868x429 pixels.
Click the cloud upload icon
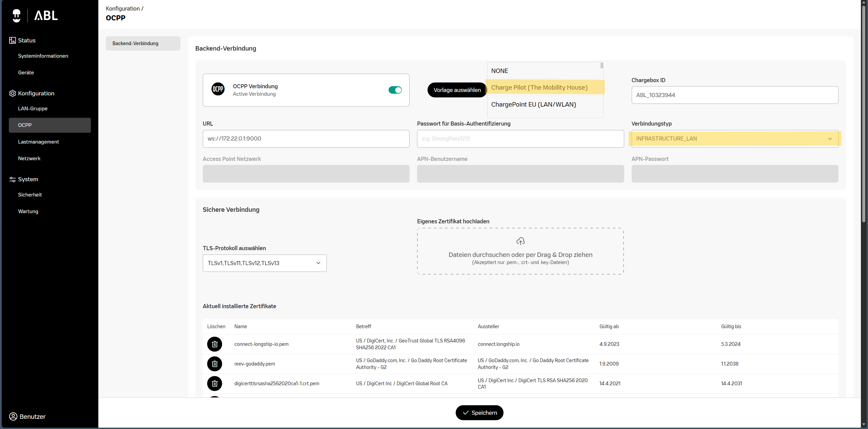(x=520, y=241)
